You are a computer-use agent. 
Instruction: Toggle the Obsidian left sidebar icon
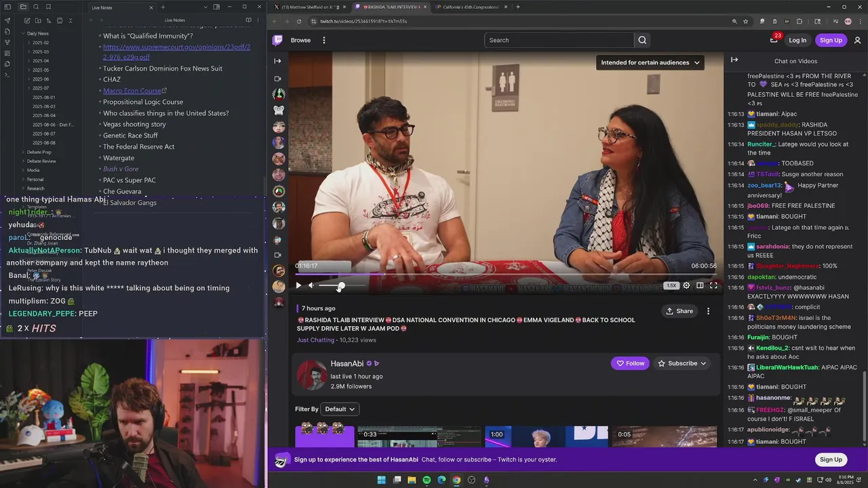pyautogui.click(x=7, y=7)
